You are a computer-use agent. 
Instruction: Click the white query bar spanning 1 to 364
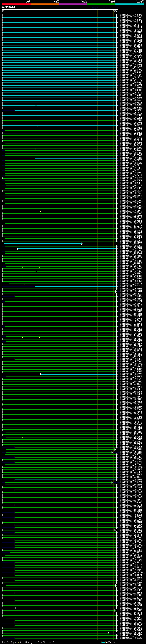pos(60,10)
